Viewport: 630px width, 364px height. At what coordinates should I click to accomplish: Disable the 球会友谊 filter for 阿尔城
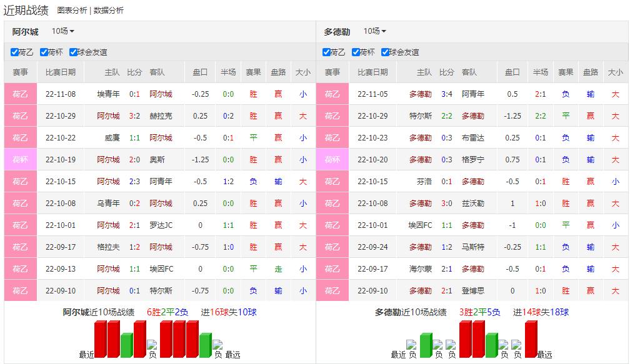click(72, 52)
